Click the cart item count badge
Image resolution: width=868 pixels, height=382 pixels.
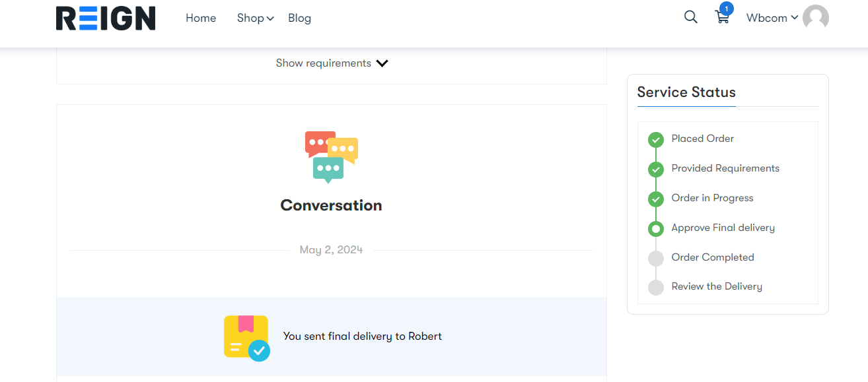[x=726, y=9]
